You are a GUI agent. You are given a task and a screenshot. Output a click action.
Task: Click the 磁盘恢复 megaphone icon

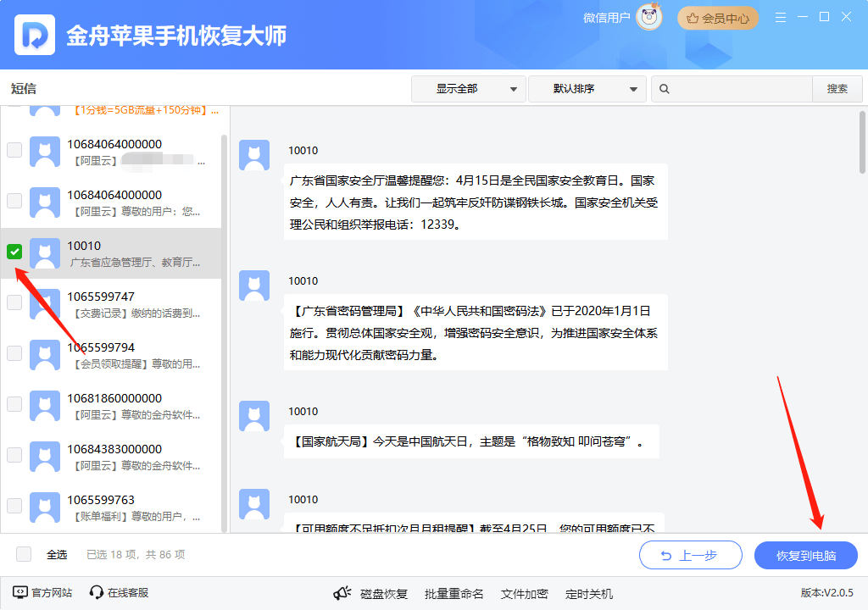342,594
